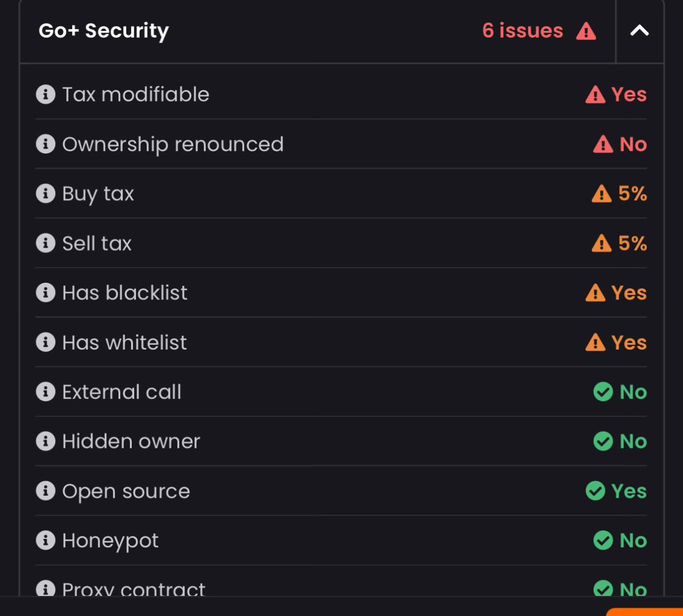This screenshot has width=683, height=616.
Task: Show info for Open source
Action: tap(46, 490)
